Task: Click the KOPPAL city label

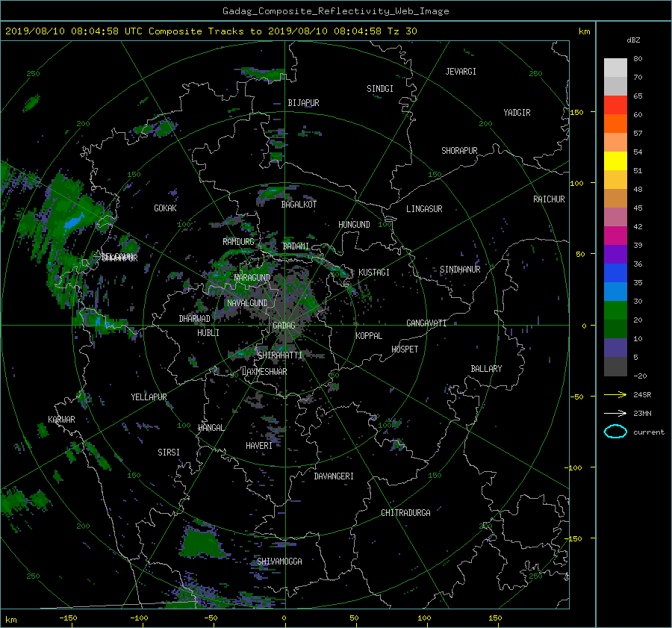Action: coord(369,336)
